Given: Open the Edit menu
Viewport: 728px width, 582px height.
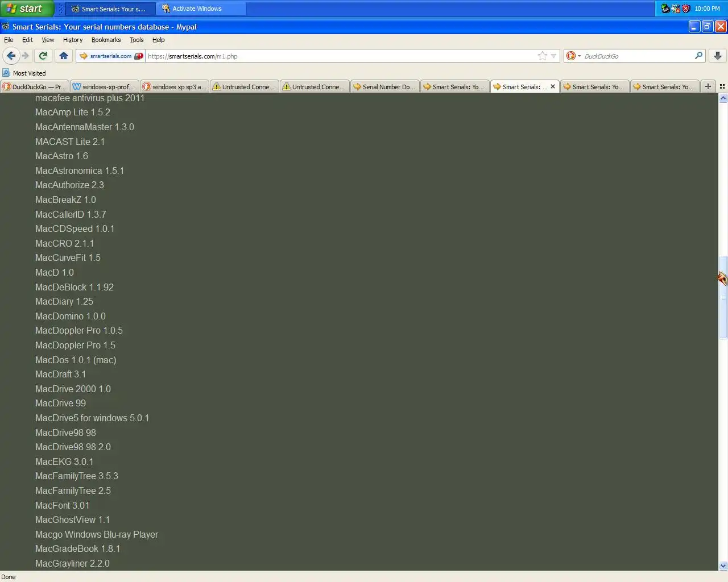Looking at the screenshot, I should (27, 40).
